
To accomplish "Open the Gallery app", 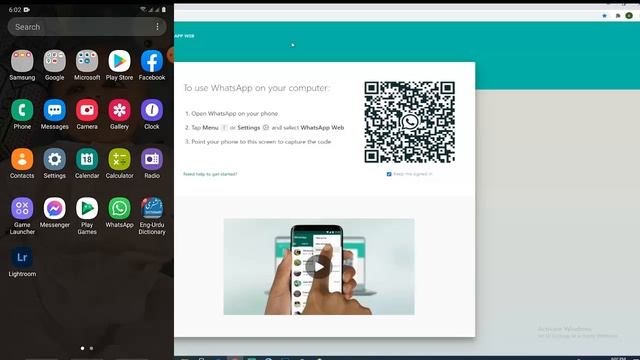I will point(119,110).
